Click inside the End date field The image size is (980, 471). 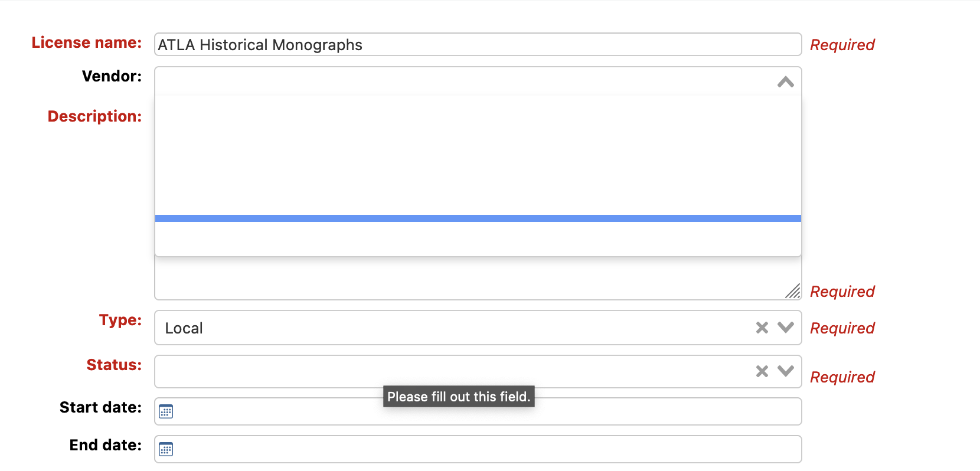pyautogui.click(x=484, y=449)
